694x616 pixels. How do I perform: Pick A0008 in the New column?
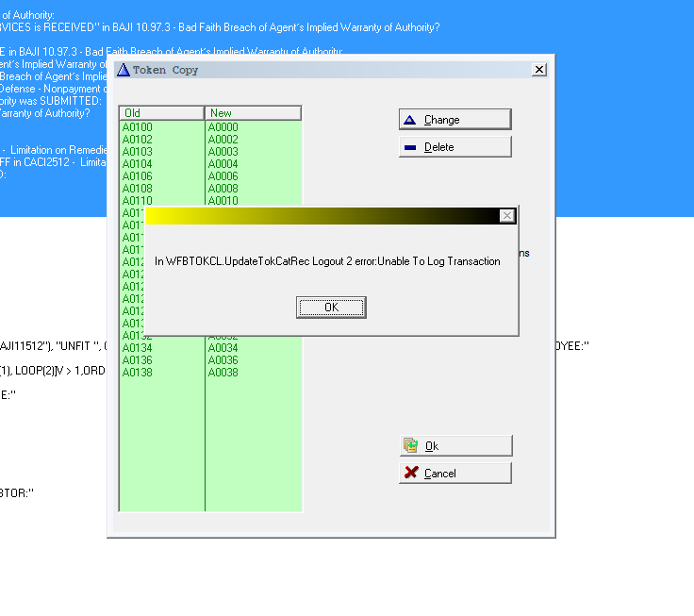[x=223, y=189]
